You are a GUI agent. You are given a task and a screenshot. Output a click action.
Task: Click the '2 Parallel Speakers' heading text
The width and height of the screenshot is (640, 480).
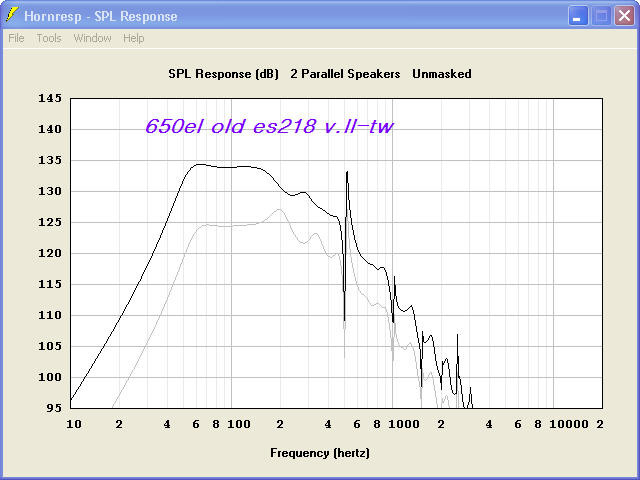[345, 74]
